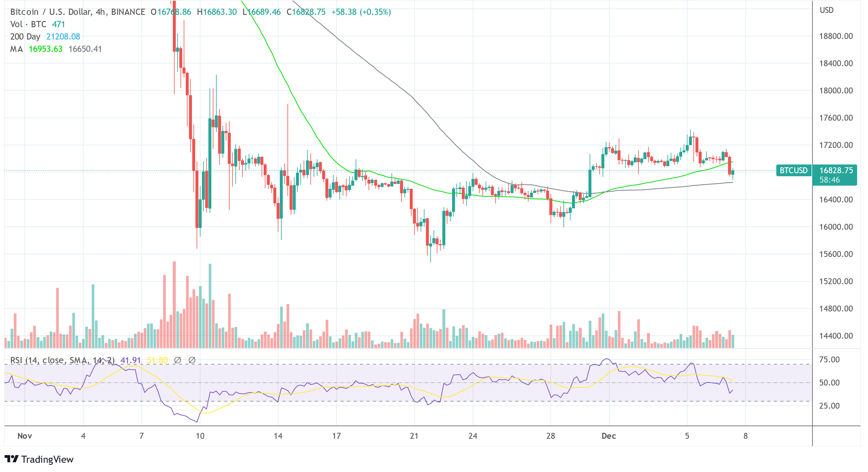Click the TradingView logo at bottom left
868x472 pixels.
pyautogui.click(x=39, y=459)
